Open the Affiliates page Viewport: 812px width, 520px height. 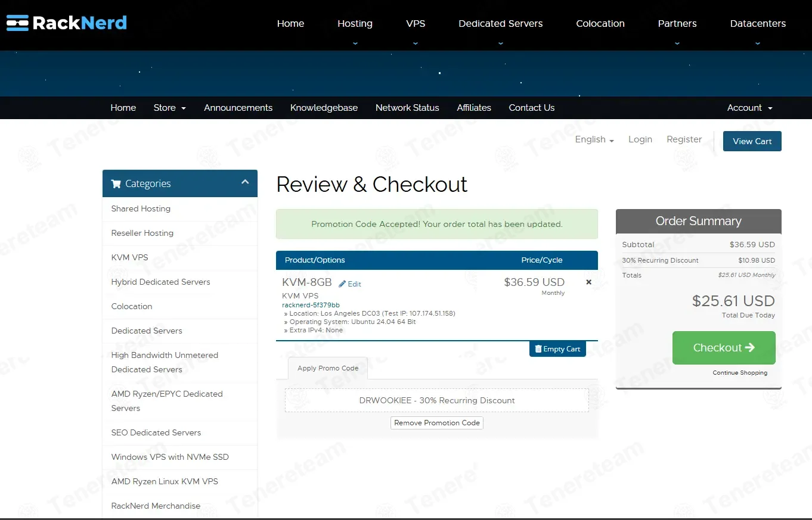tap(474, 108)
